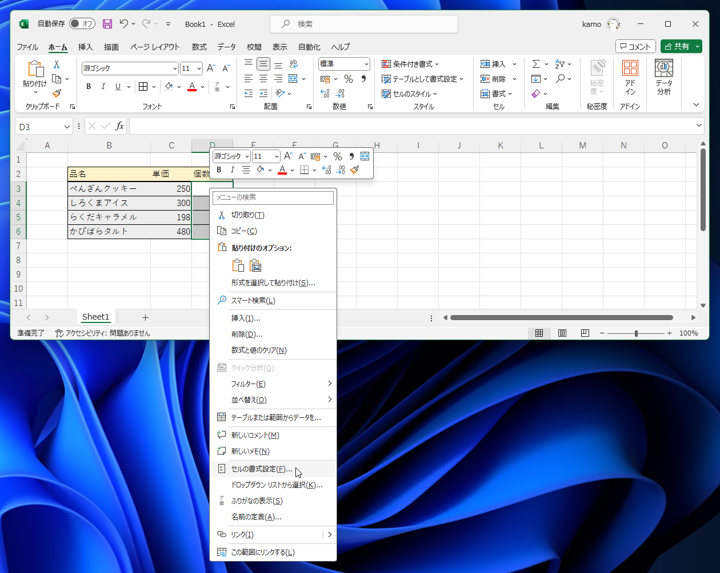Open the セルのスタイル dropdown
This screenshot has width=720, height=573.
[409, 94]
